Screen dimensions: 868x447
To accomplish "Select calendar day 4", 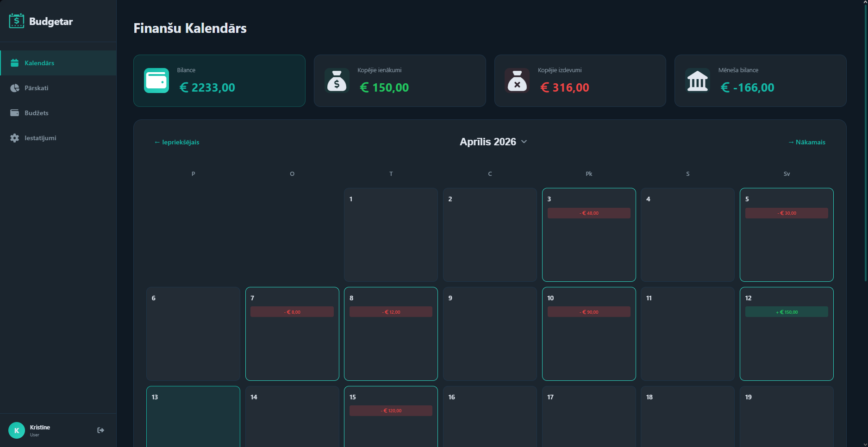I will 687,235.
